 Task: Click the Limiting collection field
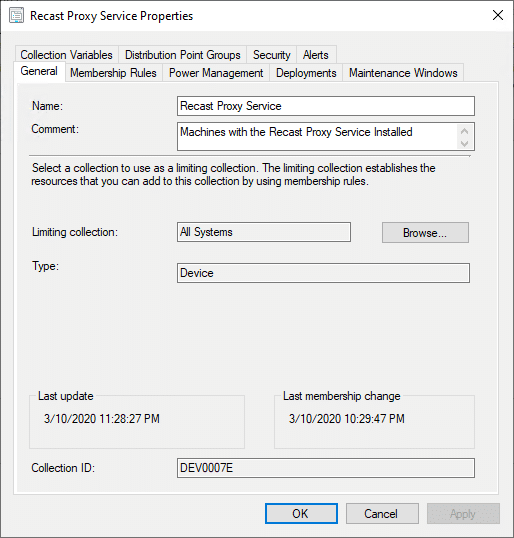coord(264,232)
